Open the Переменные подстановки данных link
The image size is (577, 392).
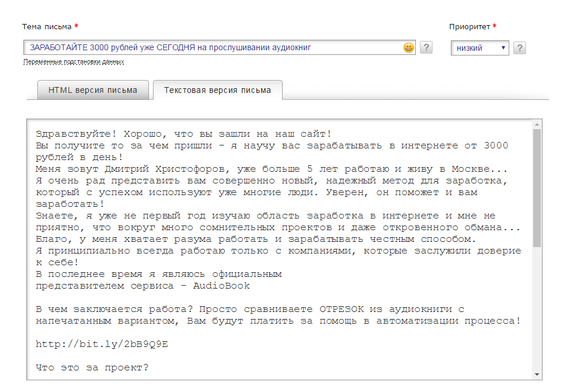pos(74,61)
